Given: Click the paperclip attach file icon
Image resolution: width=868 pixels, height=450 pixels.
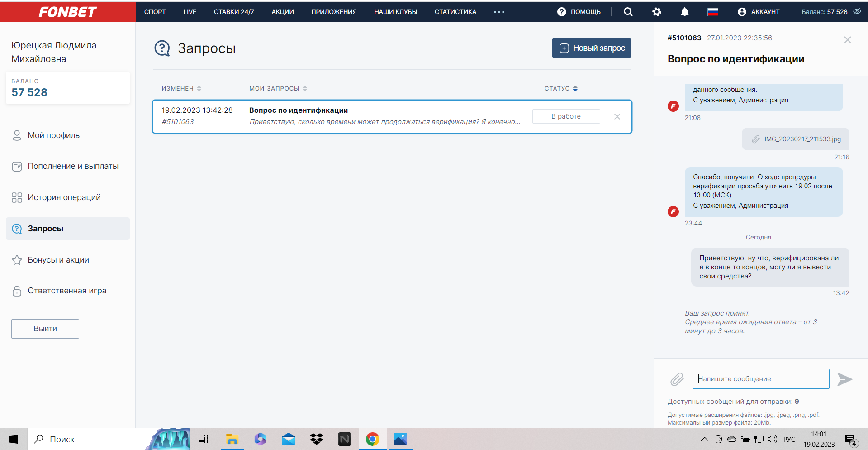Looking at the screenshot, I should click(677, 379).
